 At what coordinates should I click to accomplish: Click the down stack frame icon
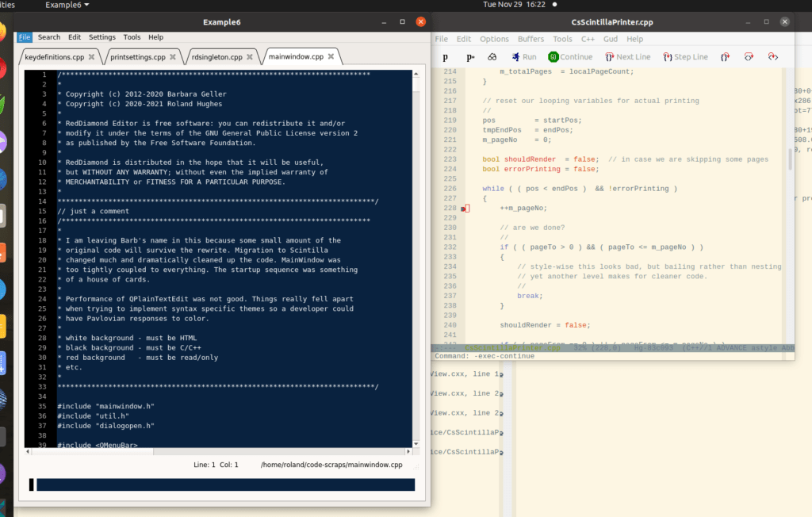click(x=773, y=57)
